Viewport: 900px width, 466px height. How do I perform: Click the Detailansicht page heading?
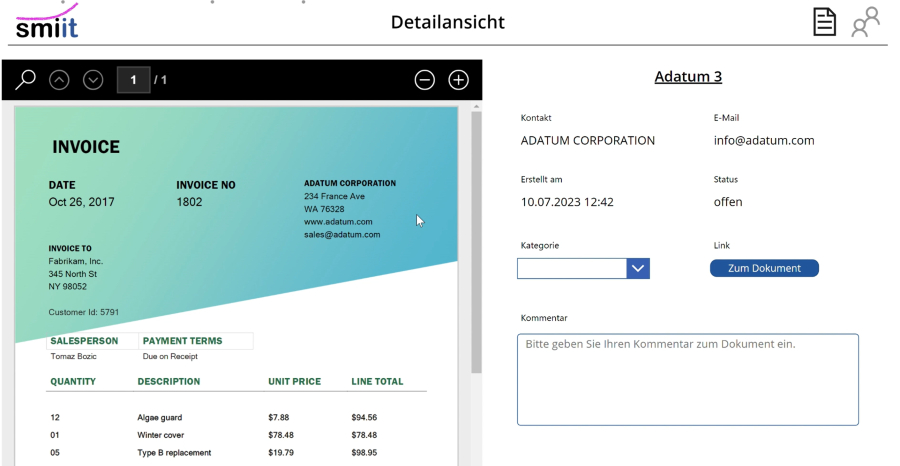pyautogui.click(x=447, y=22)
